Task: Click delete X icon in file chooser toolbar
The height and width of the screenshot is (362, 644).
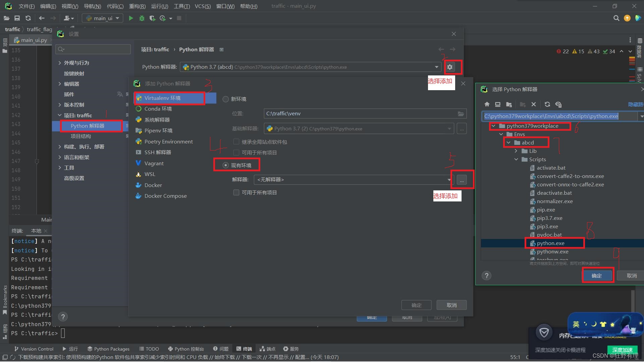Action: click(533, 104)
